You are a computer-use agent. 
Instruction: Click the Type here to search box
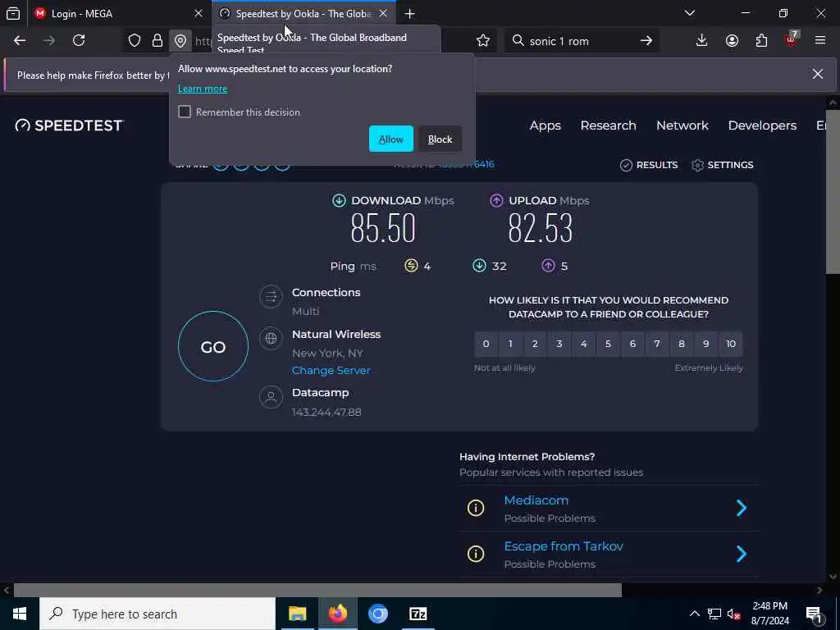pyautogui.click(x=157, y=614)
